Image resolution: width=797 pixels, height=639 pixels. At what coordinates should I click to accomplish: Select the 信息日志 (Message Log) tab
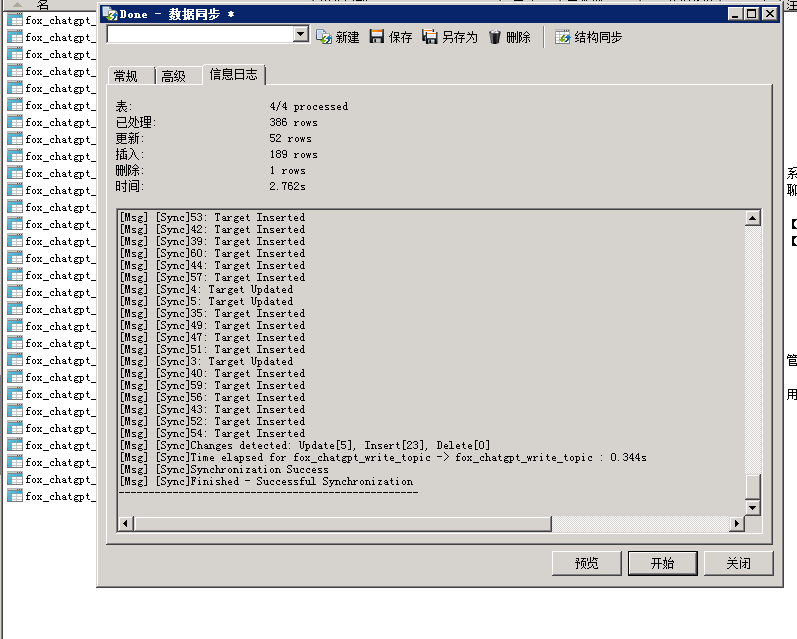[x=233, y=75]
